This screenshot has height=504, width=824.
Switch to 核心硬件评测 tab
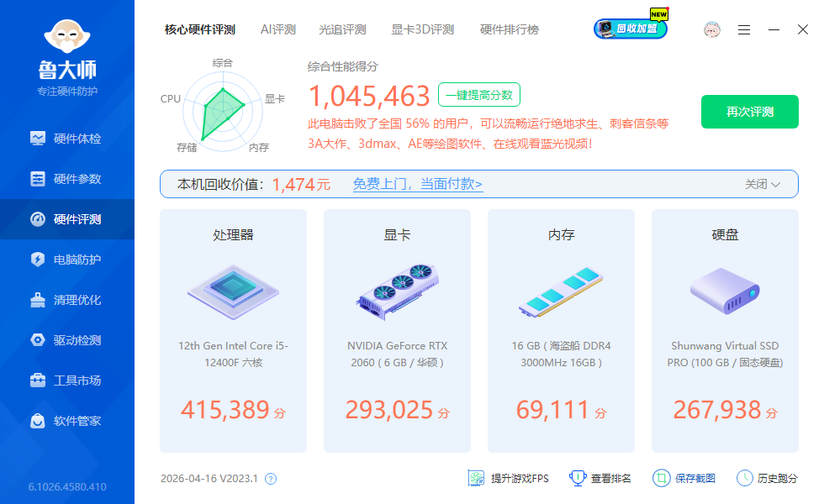[200, 29]
